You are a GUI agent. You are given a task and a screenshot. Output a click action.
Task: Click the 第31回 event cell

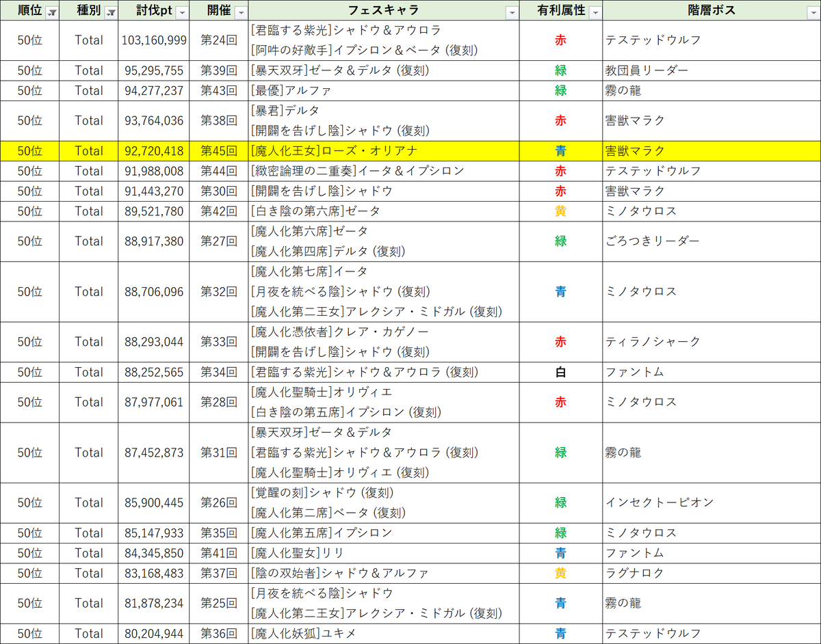pos(219,452)
